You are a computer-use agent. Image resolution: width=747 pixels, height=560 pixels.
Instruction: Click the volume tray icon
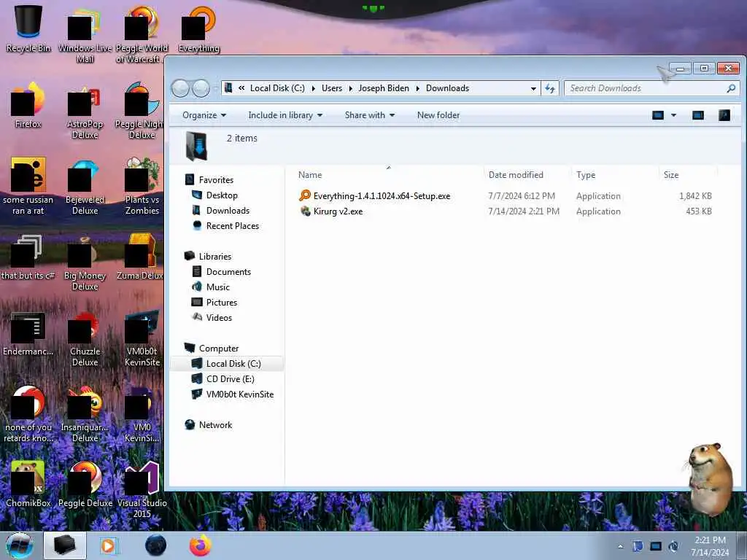tap(673, 546)
